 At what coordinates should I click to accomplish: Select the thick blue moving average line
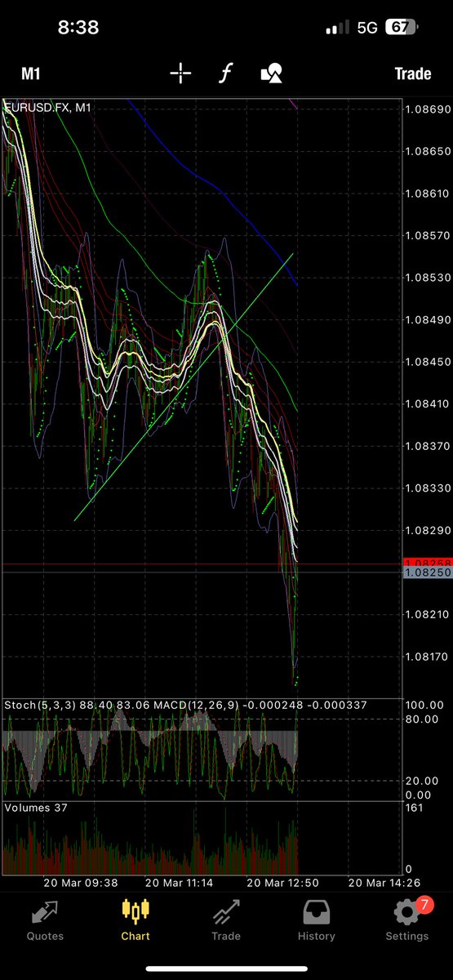click(x=224, y=192)
